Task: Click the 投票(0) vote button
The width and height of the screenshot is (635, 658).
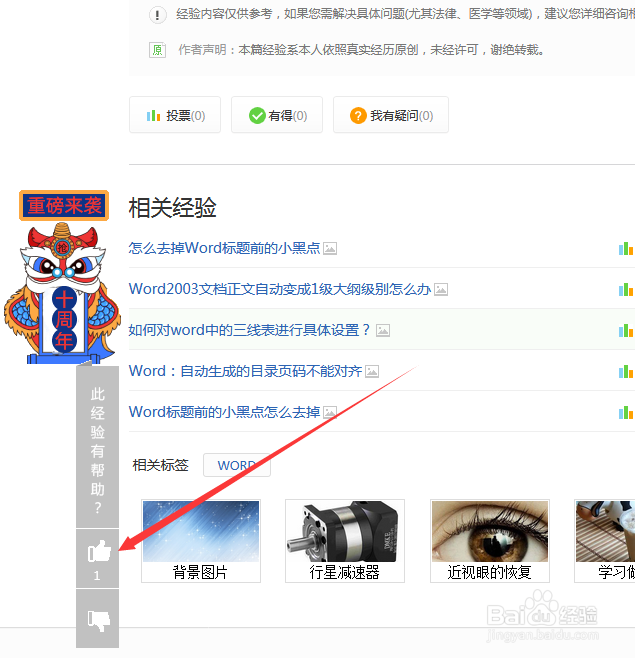Action: [175, 115]
